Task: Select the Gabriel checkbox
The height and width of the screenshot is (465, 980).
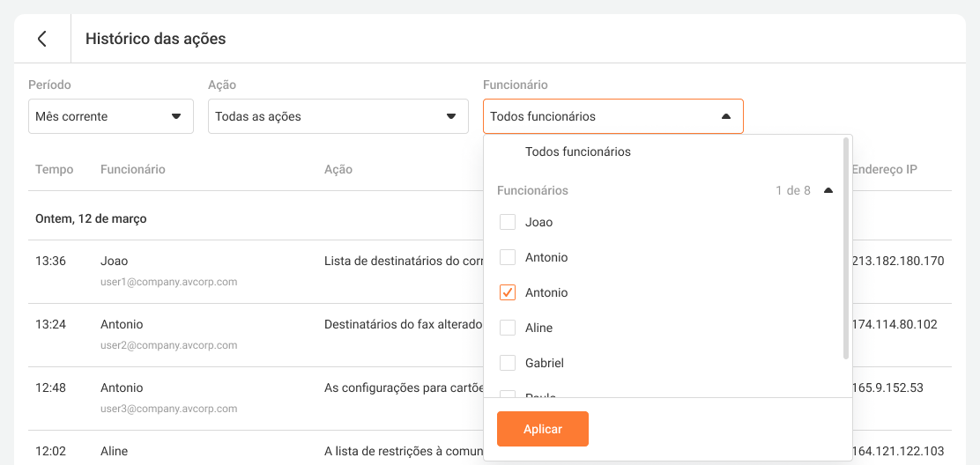Action: (508, 363)
